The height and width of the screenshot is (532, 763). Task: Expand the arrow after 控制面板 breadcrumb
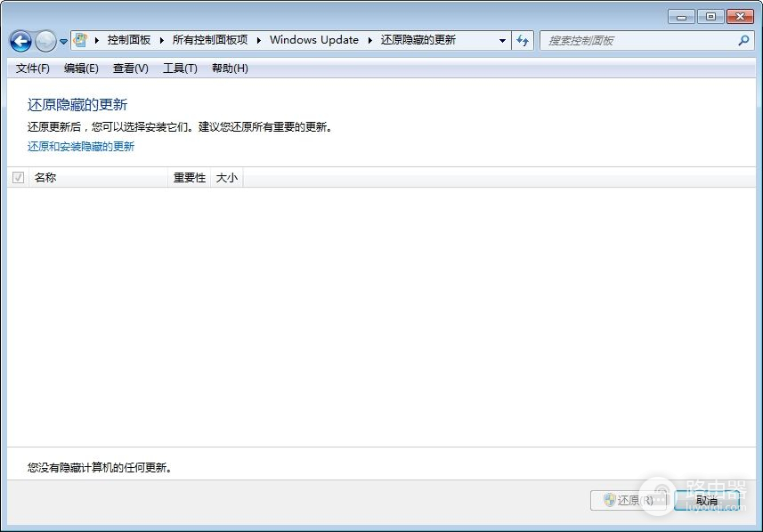click(161, 40)
